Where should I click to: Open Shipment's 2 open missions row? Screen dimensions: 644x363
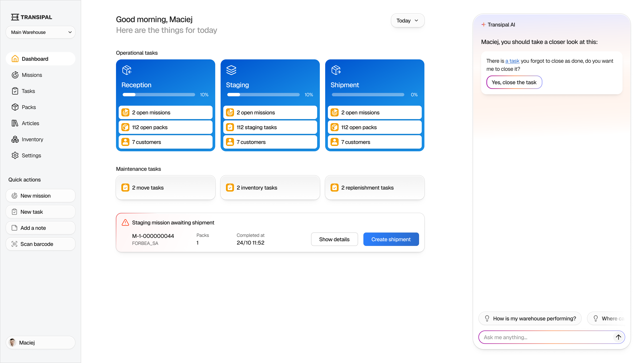tap(374, 113)
